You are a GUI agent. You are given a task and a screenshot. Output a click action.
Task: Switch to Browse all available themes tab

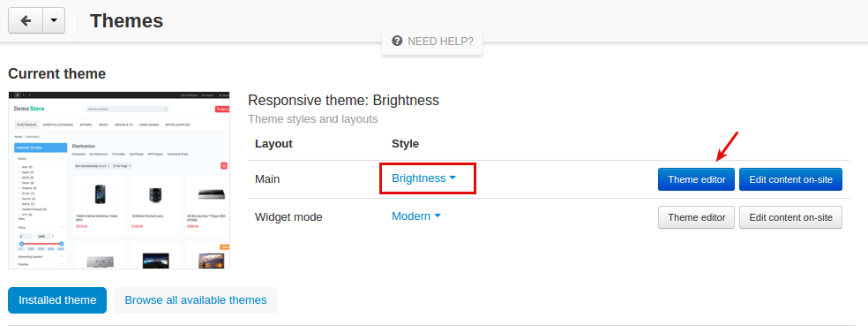point(196,300)
